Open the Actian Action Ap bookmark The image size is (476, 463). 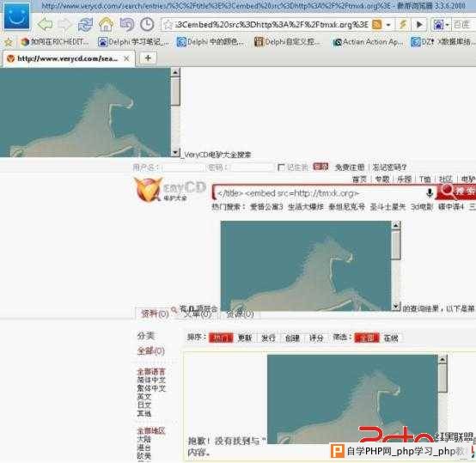(368, 42)
